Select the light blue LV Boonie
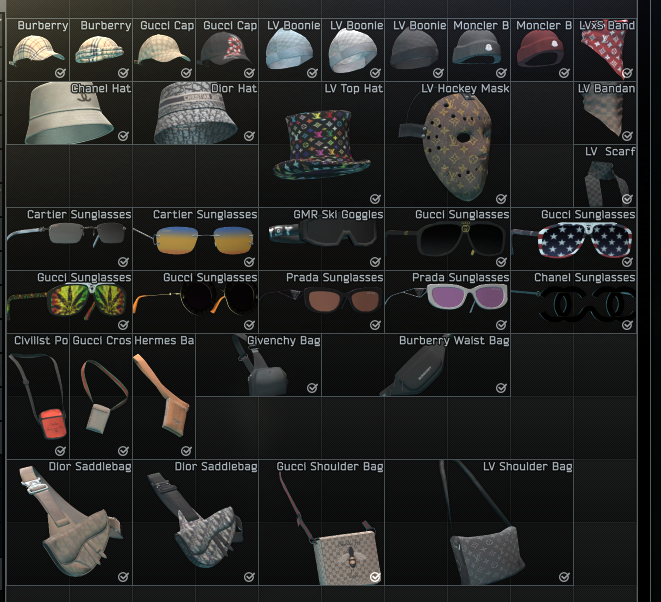Screen dimensions: 661x602 [x=290, y=50]
